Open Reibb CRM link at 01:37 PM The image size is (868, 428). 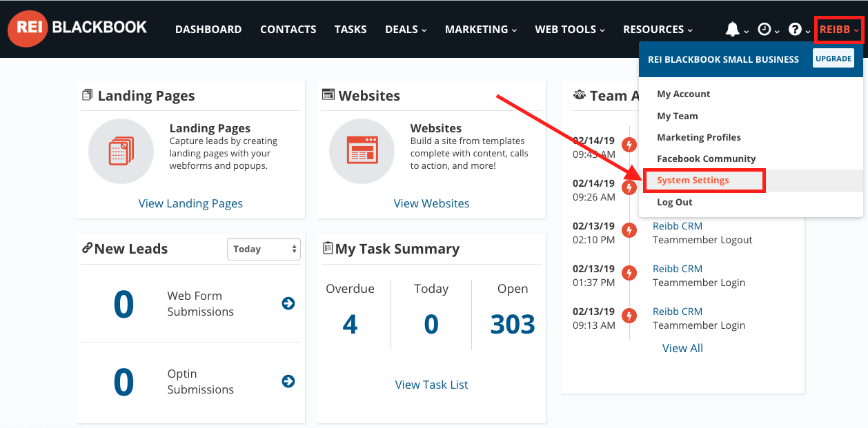coord(678,269)
